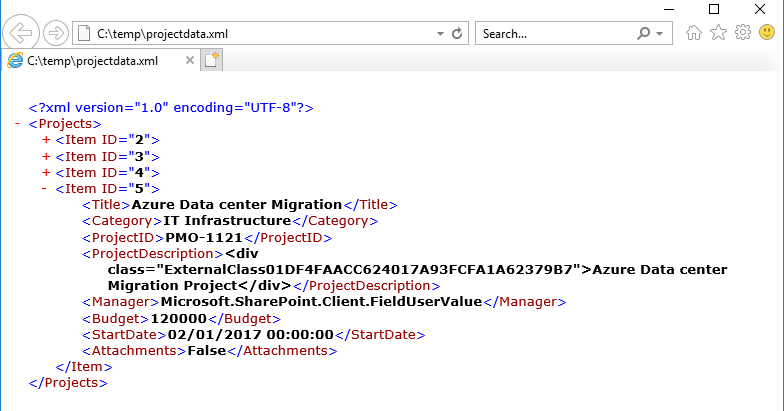Open the Home page icon
This screenshot has width=784, height=411.
coord(694,33)
